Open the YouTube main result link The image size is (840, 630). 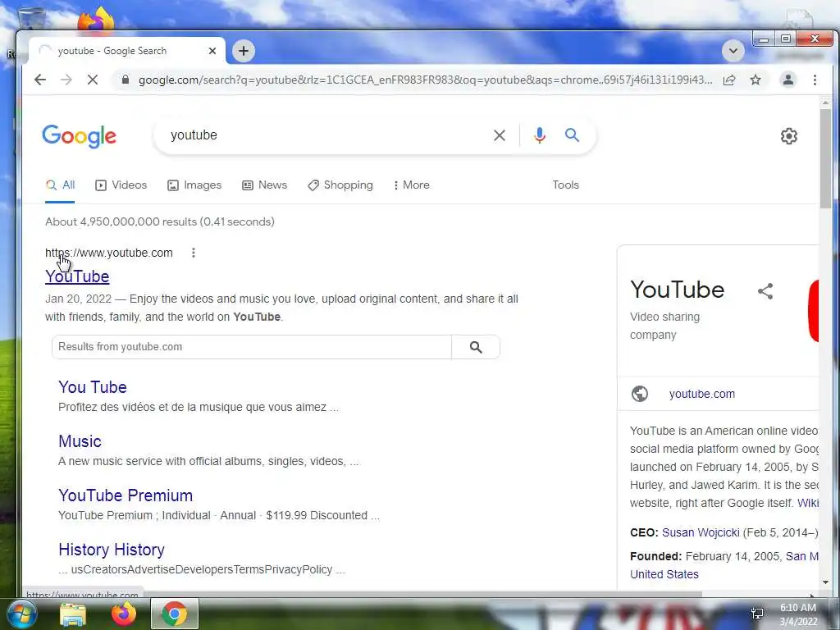click(x=77, y=276)
